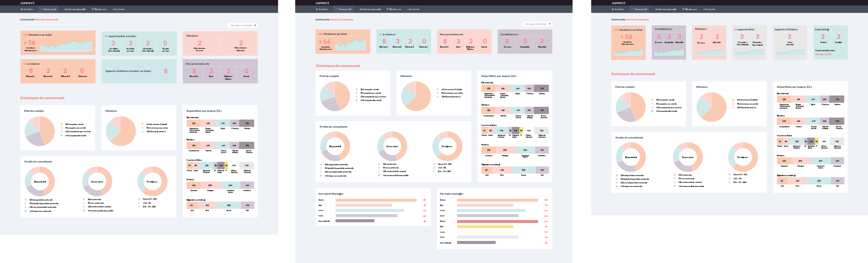This screenshot has width=868, height=263.
Task: Click the 18 juin 2019 date in Coworking
Action: [x=823, y=54]
